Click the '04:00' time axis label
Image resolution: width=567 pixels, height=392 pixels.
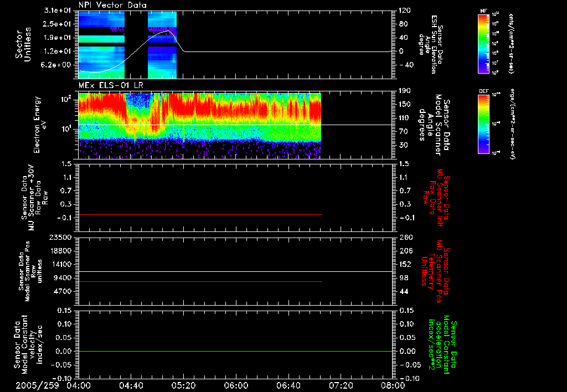(79, 385)
